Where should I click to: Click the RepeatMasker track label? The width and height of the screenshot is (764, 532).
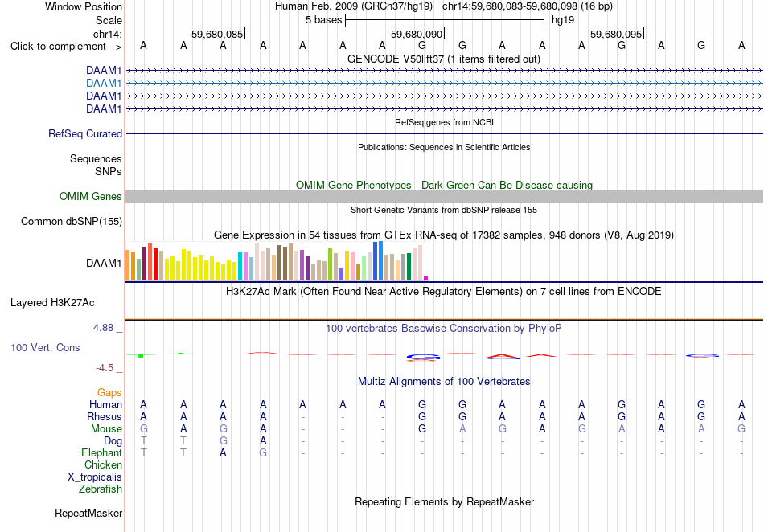pos(88,513)
